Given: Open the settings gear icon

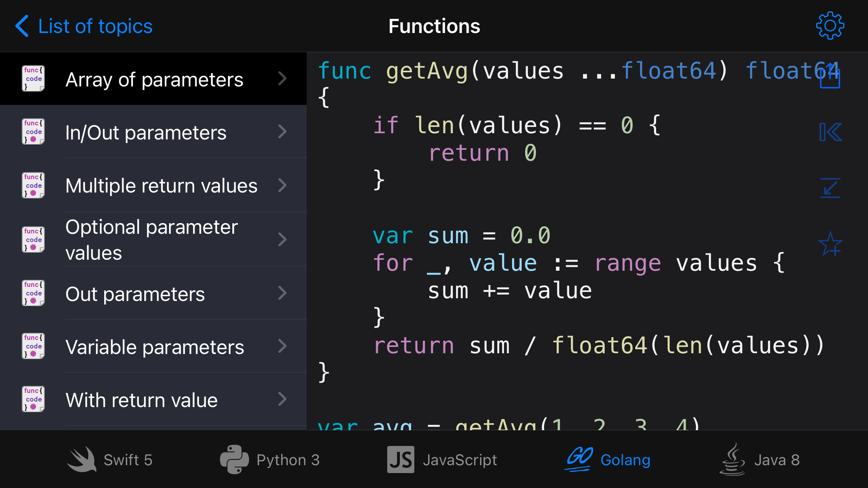Looking at the screenshot, I should point(830,26).
